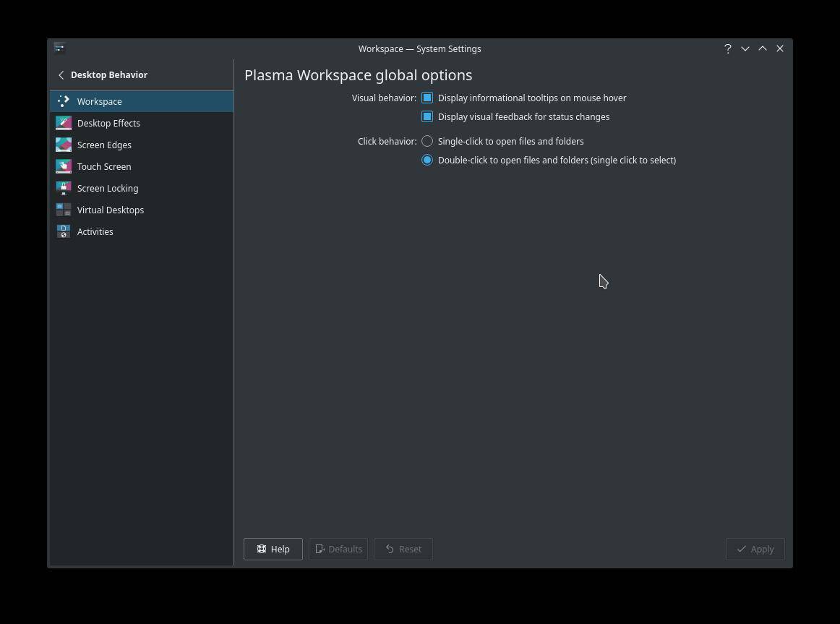Select single-click to open files option
The image size is (840, 624).
[x=427, y=141]
